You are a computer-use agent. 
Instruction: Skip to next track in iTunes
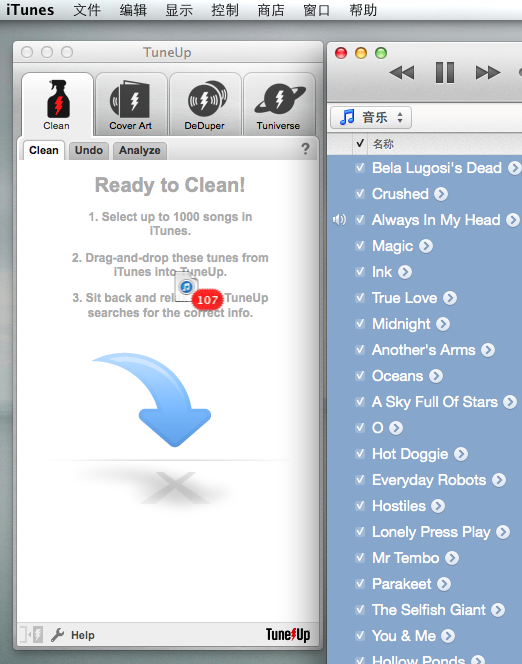pos(488,72)
